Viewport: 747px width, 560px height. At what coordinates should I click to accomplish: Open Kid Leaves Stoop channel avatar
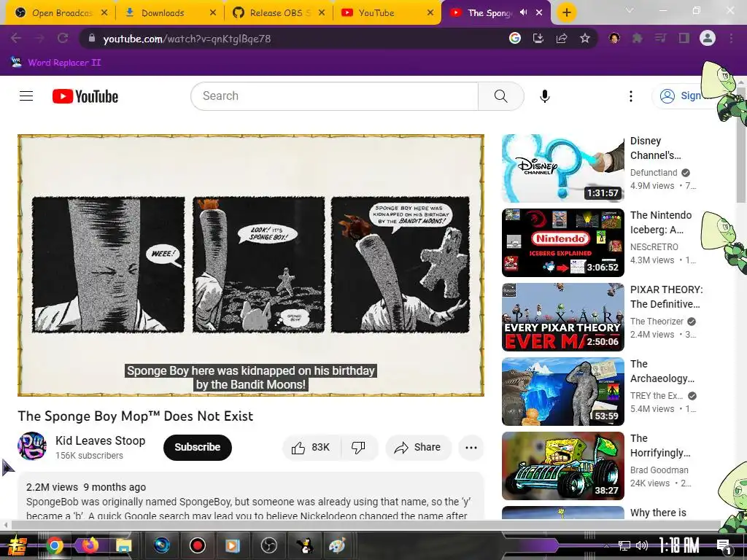coord(32,446)
